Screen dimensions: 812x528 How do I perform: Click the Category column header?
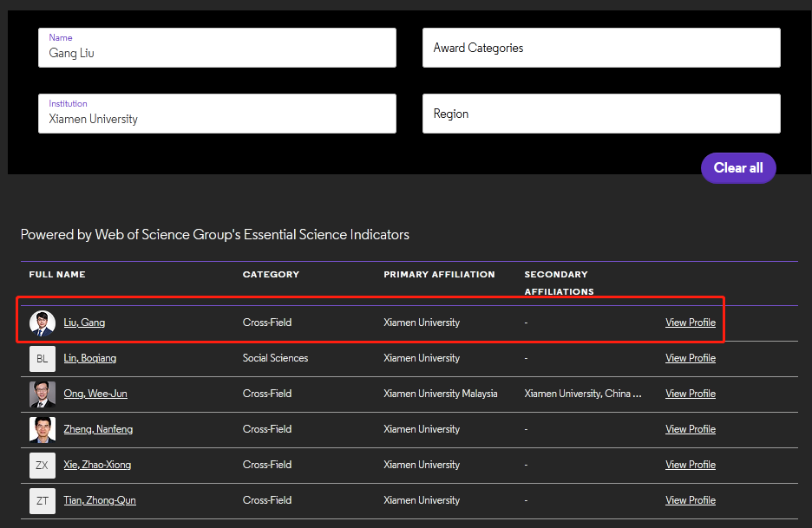coord(271,275)
